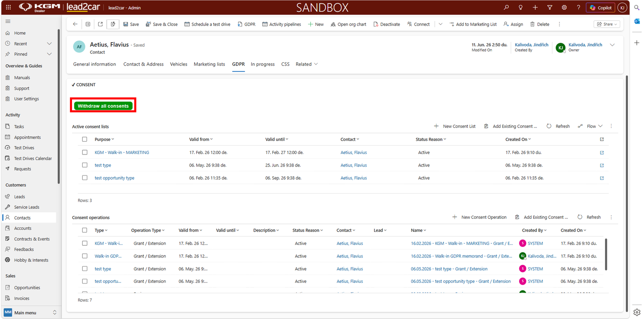Click the KJ user avatar in header
This screenshot has width=644, height=319.
(x=622, y=8)
